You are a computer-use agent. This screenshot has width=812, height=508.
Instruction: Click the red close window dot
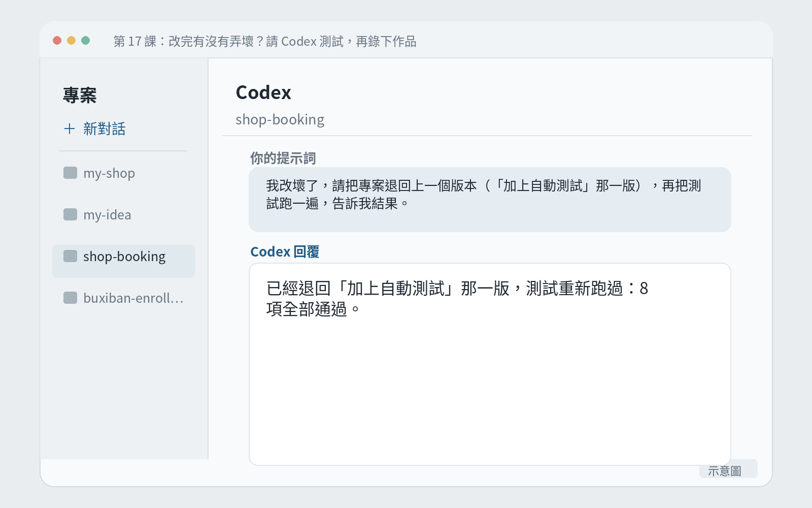click(x=57, y=40)
